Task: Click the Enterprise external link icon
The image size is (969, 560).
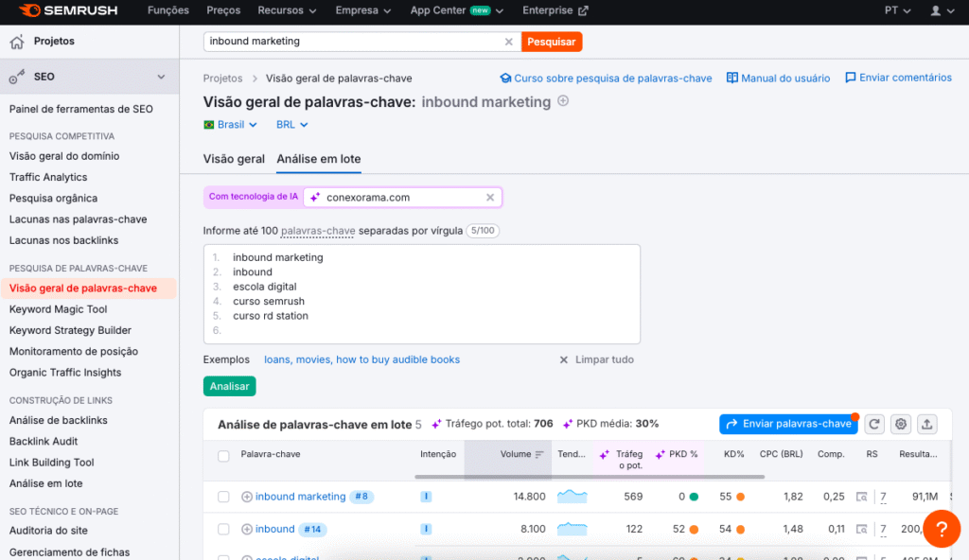Action: (583, 10)
